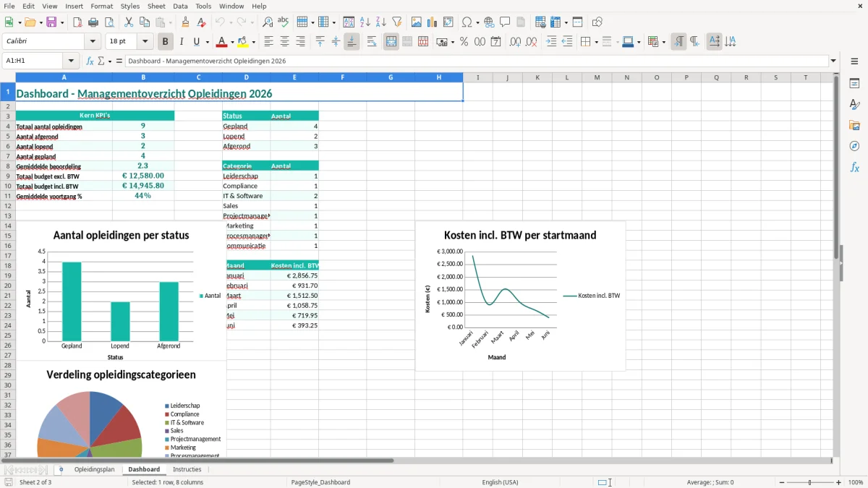
Task: Toggle Italic formatting
Action: pyautogui.click(x=182, y=42)
